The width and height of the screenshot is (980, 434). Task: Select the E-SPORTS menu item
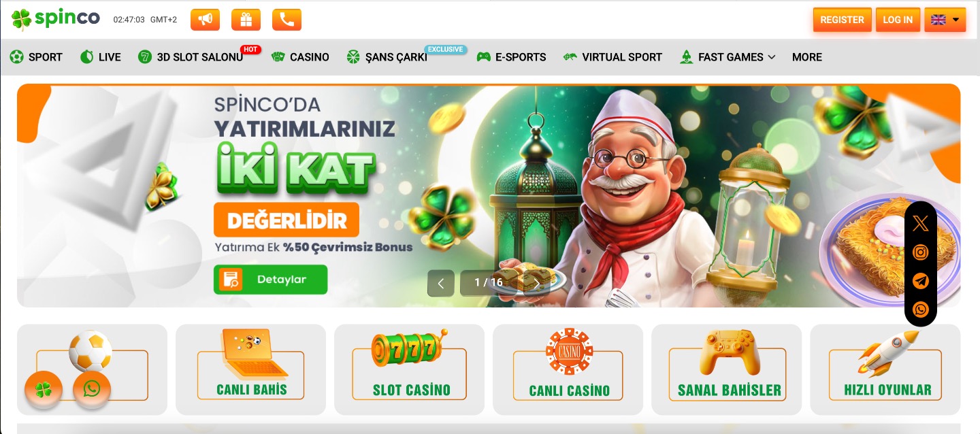coord(511,57)
